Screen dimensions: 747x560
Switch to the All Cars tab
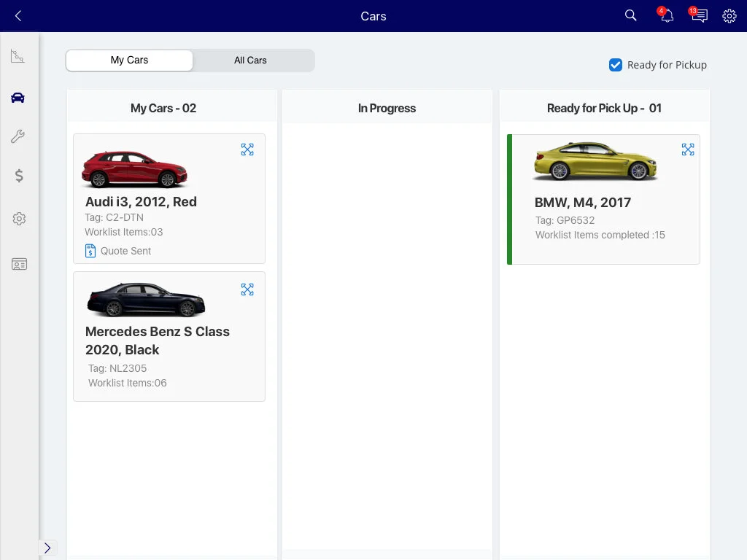251,61
